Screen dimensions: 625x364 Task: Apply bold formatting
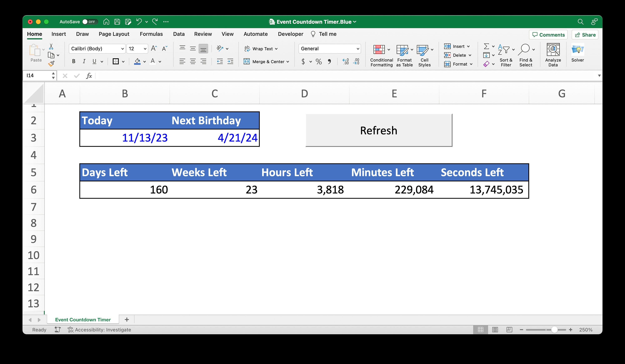pyautogui.click(x=73, y=61)
